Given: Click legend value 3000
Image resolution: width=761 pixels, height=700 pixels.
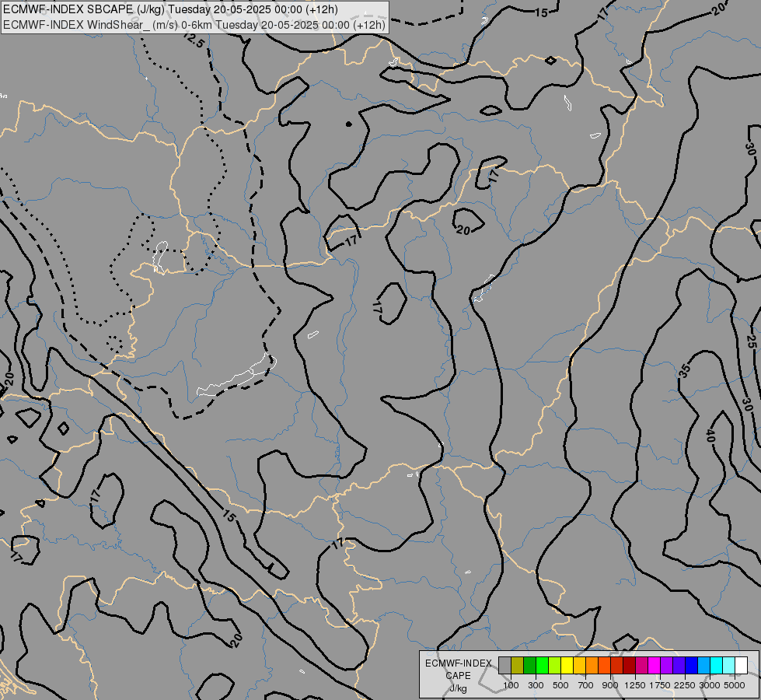Looking at the screenshot, I should (710, 685).
